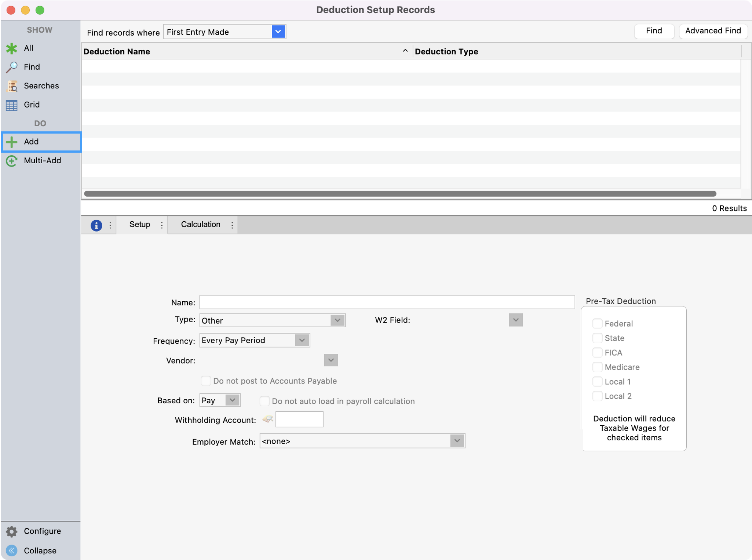Click the magnifying glass Find icon
The width and height of the screenshot is (752, 560).
12,67
